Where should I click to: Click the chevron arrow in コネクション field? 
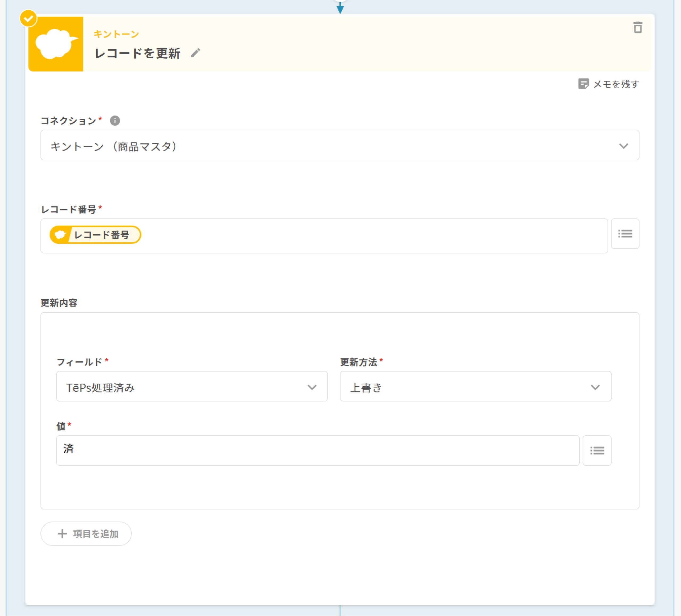(623, 146)
